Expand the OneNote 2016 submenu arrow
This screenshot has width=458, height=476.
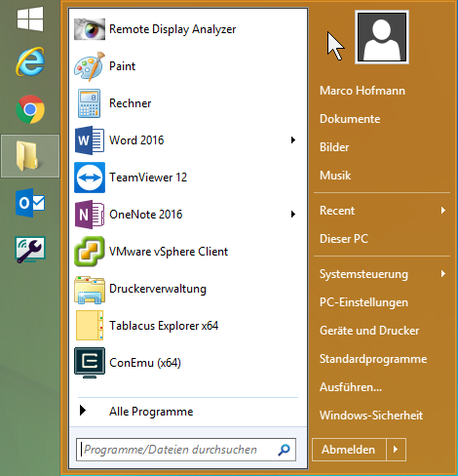pos(293,215)
